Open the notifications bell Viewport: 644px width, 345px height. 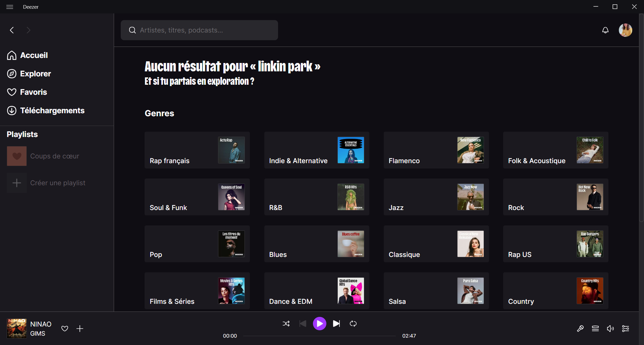click(x=605, y=30)
